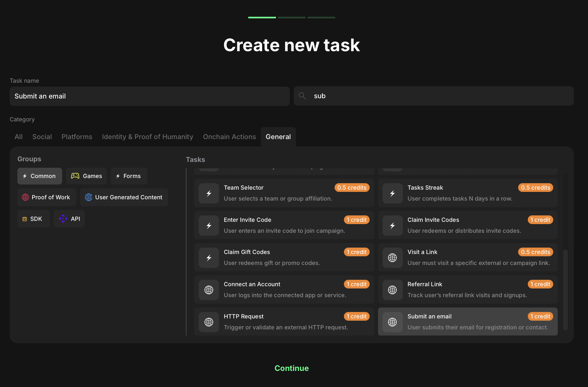Click the Task name input field
Screen dimensions: 588x387
(149, 96)
